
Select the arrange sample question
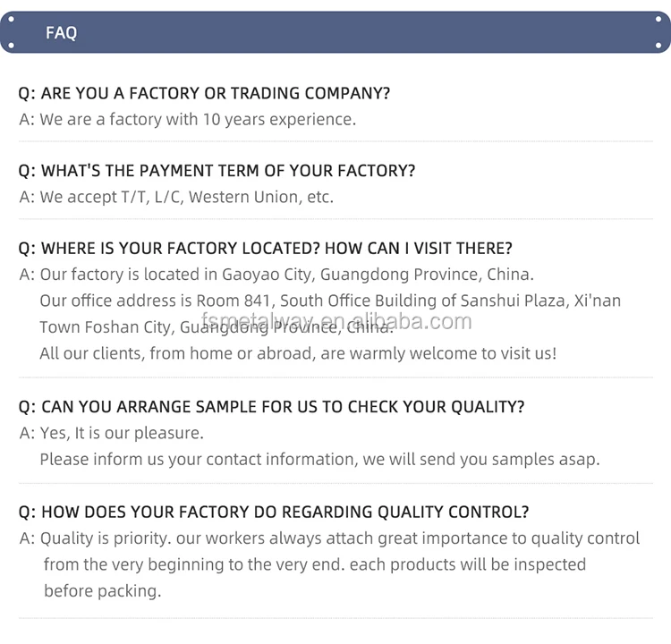(271, 407)
